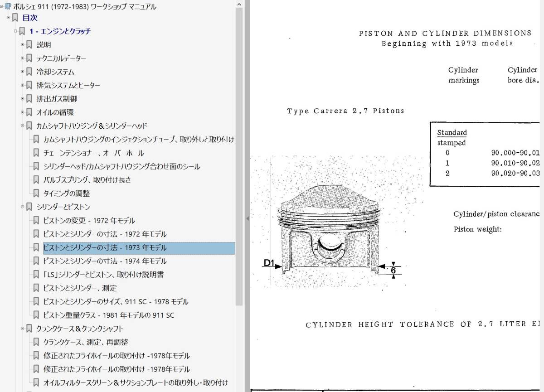The width and height of the screenshot is (544, 392).
Task: Expand the 冷却システム node
Action: click(23, 72)
